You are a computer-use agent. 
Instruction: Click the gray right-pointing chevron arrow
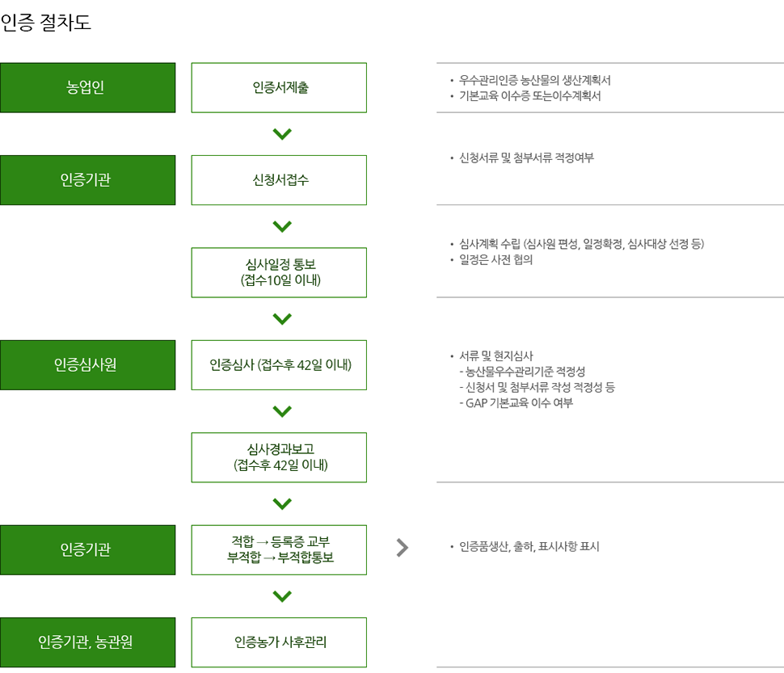click(x=403, y=548)
